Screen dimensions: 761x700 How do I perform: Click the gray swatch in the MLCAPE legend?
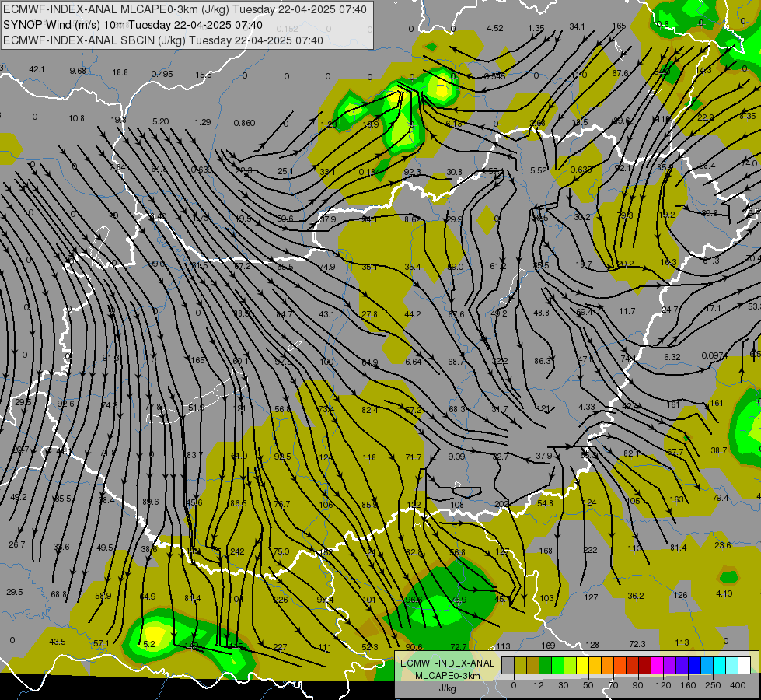click(x=508, y=665)
